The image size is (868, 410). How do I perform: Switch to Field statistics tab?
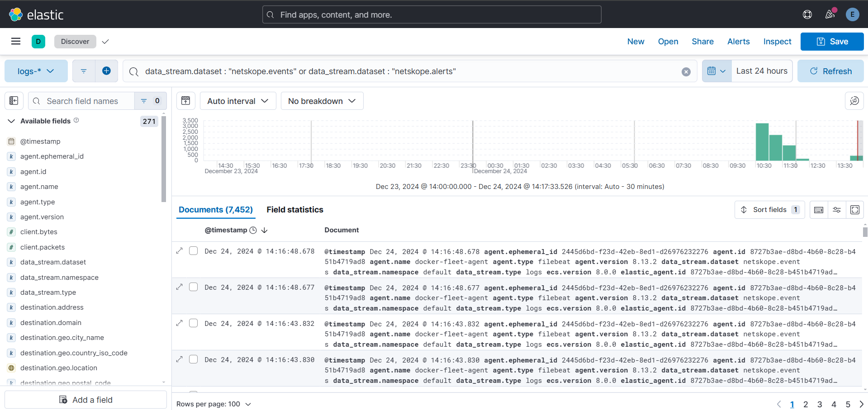pyautogui.click(x=295, y=210)
